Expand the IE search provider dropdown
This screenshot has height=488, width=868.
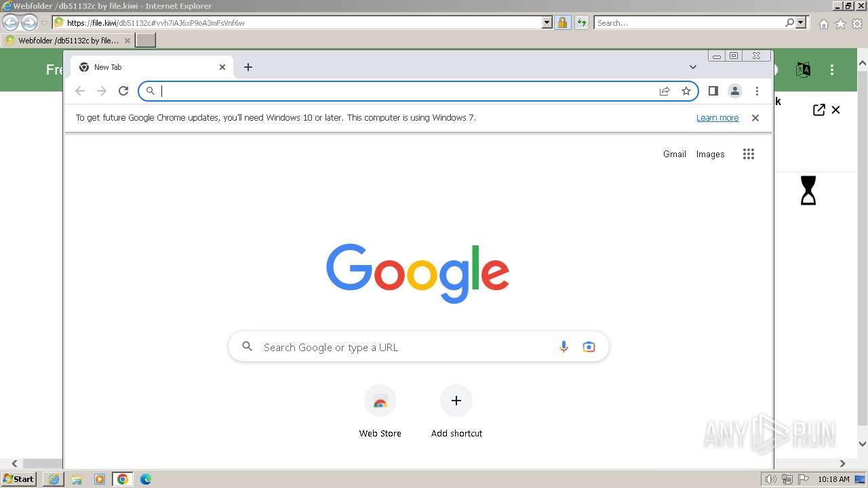pos(801,22)
